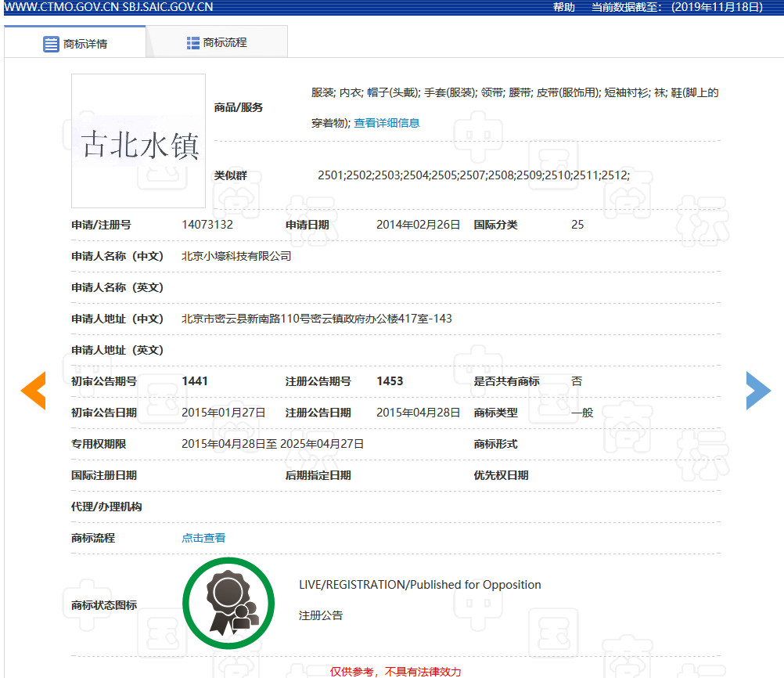Select registration announcement date 2015年04月28日
Screen dimensions: 784x678
418,413
